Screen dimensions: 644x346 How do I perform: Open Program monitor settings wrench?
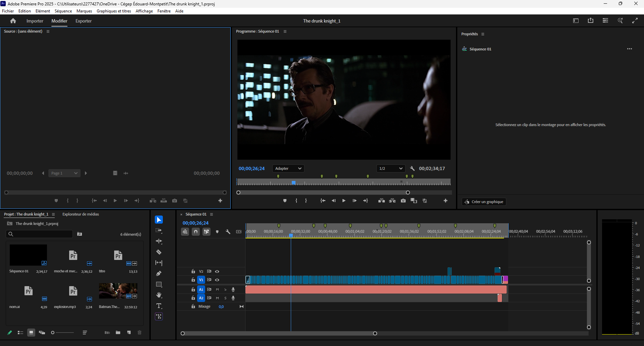(x=412, y=168)
